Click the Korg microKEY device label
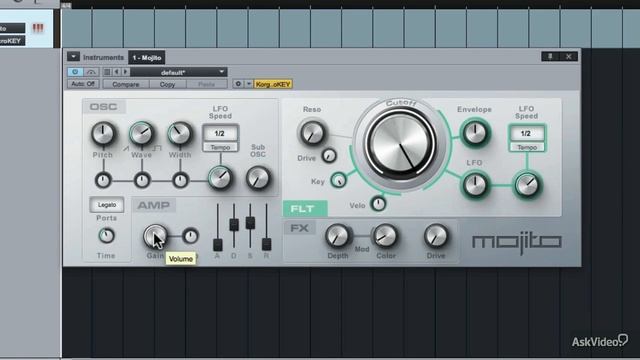Screen dimensions: 640x360 (x=273, y=84)
